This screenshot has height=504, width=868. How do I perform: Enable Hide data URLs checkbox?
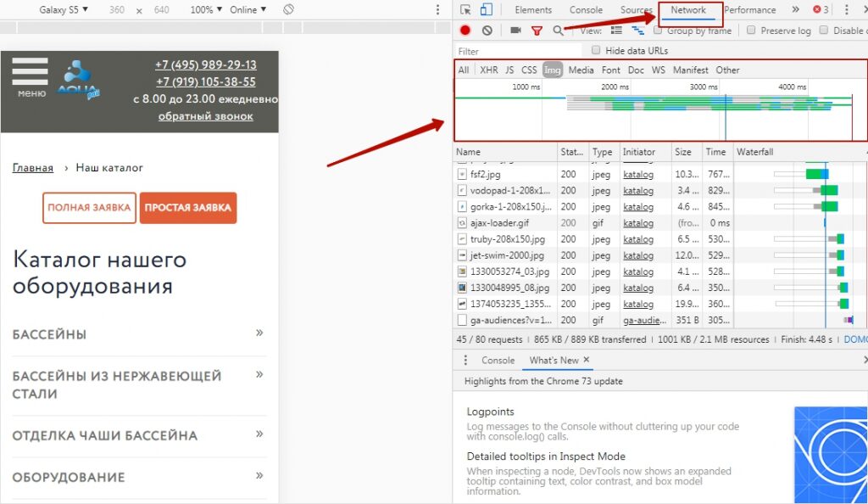(597, 51)
